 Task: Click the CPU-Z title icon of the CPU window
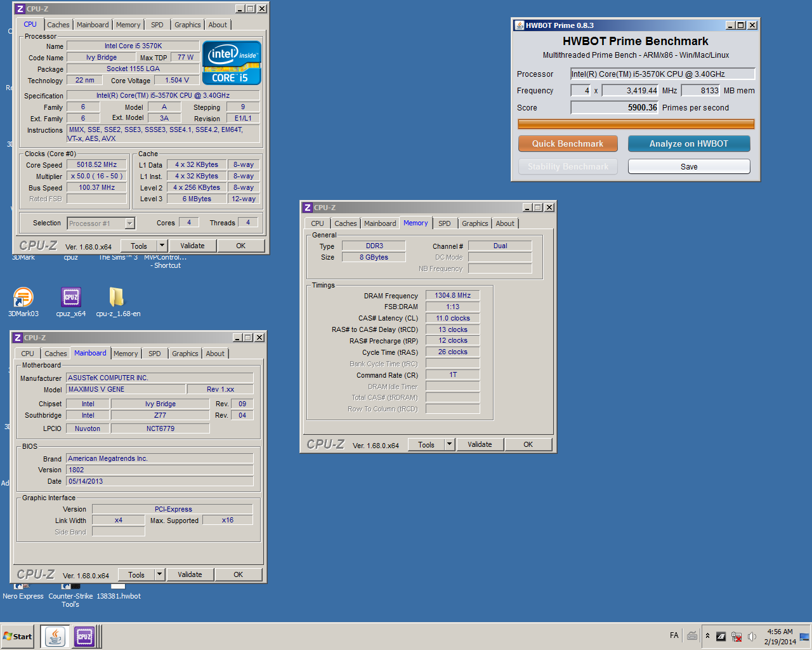pos(20,9)
